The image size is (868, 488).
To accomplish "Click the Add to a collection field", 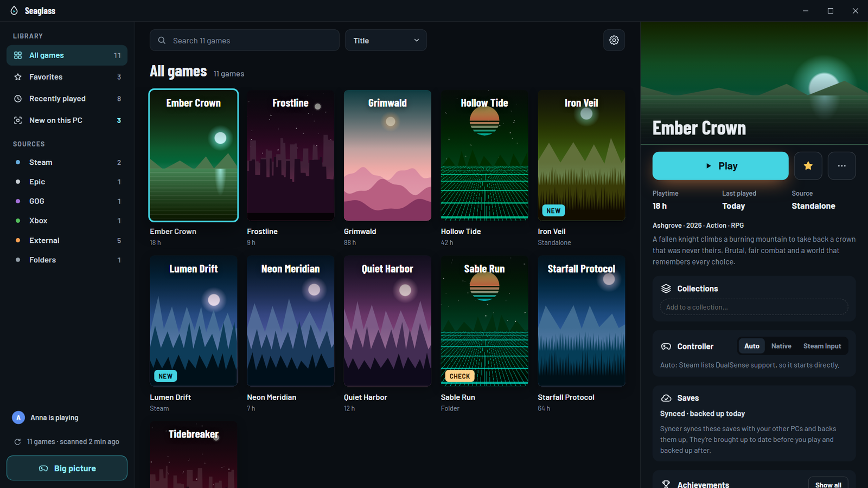I will click(754, 307).
